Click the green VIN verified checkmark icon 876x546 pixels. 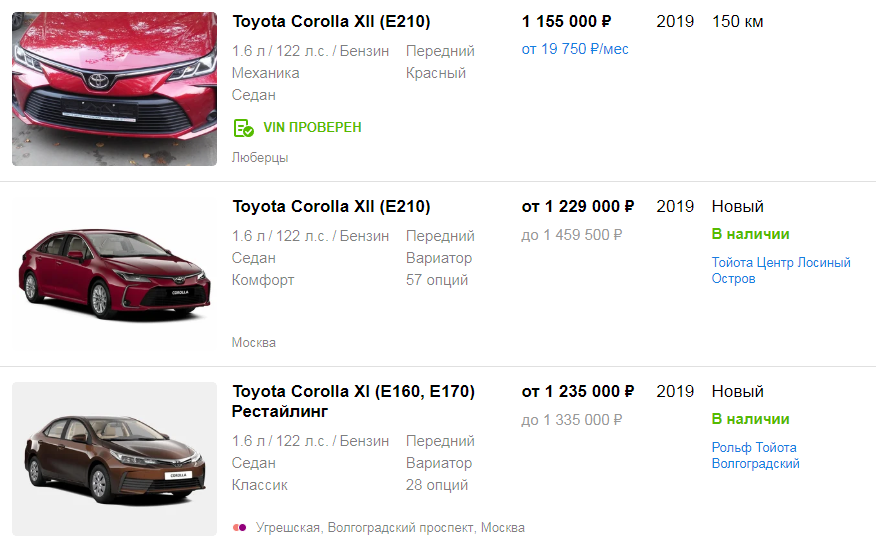pyautogui.click(x=243, y=128)
